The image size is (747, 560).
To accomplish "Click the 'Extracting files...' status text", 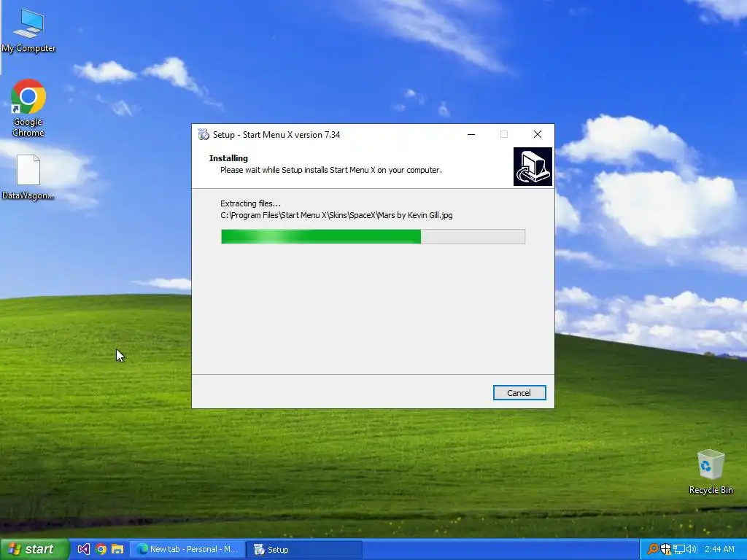I will [x=251, y=204].
